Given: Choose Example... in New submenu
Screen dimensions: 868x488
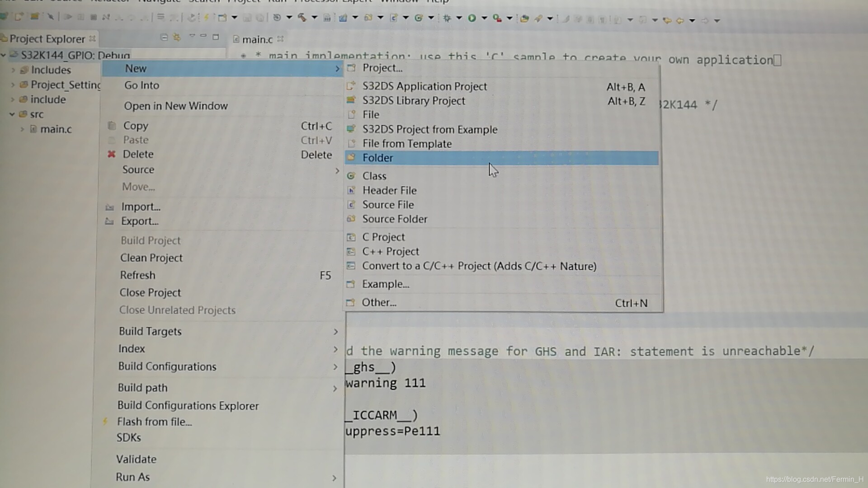Looking at the screenshot, I should [x=501, y=284].
